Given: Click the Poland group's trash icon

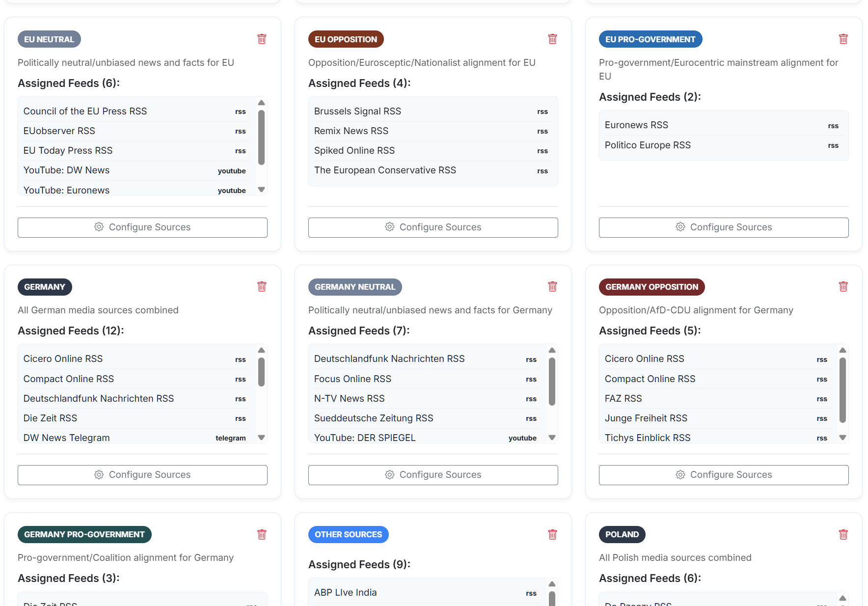Looking at the screenshot, I should pyautogui.click(x=843, y=534).
